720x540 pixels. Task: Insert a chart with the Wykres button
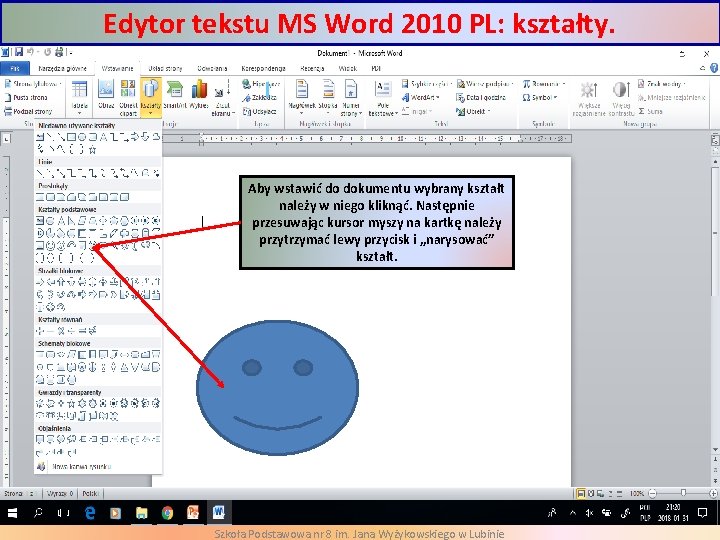click(199, 96)
